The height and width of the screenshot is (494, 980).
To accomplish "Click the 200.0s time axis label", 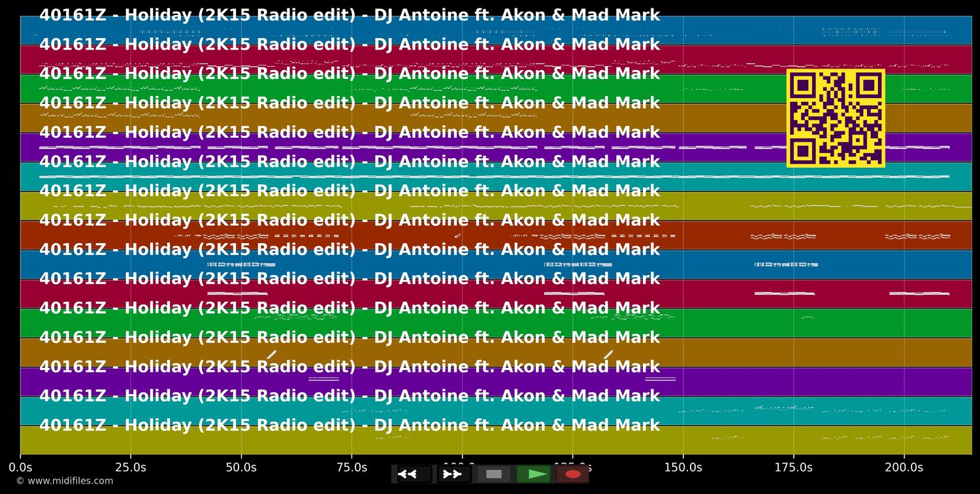I will coord(904,467).
